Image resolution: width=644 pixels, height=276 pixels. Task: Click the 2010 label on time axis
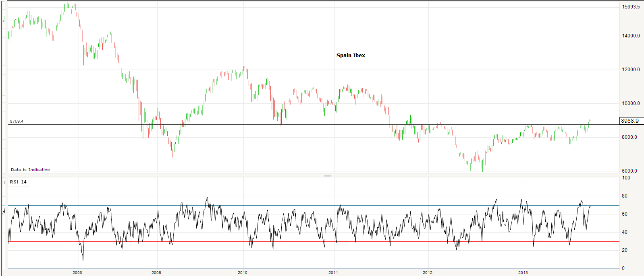tap(242, 272)
